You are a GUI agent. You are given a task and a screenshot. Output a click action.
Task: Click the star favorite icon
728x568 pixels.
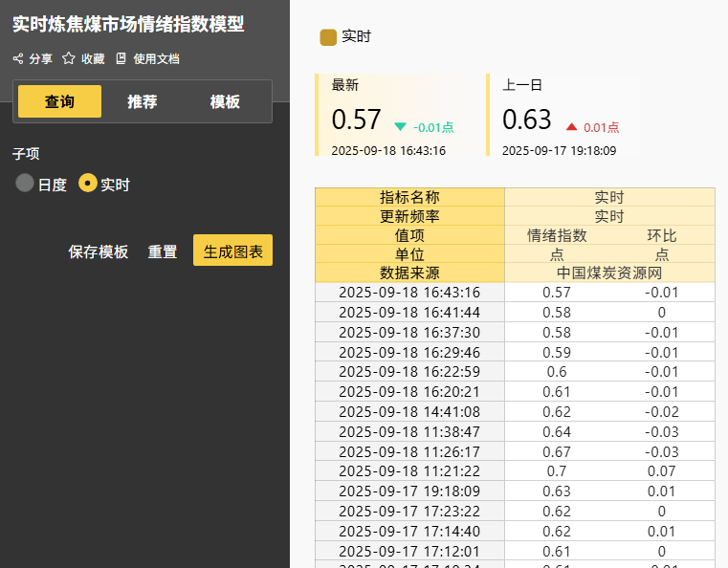[x=69, y=58]
